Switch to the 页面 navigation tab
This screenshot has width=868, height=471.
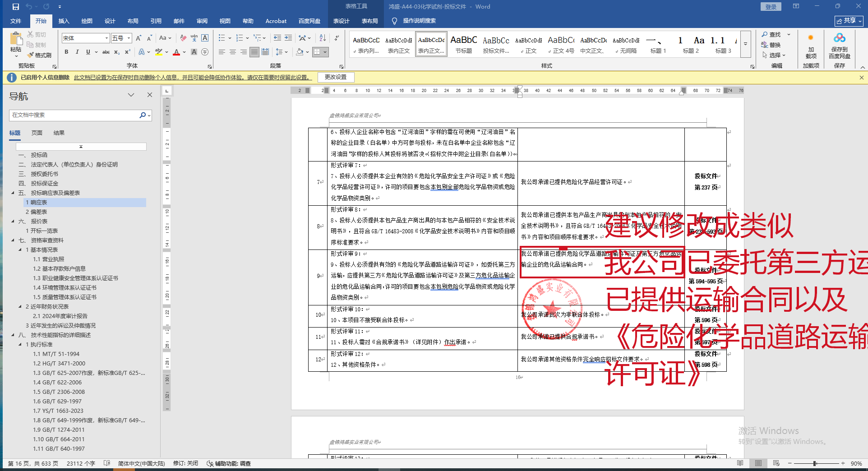[37, 133]
